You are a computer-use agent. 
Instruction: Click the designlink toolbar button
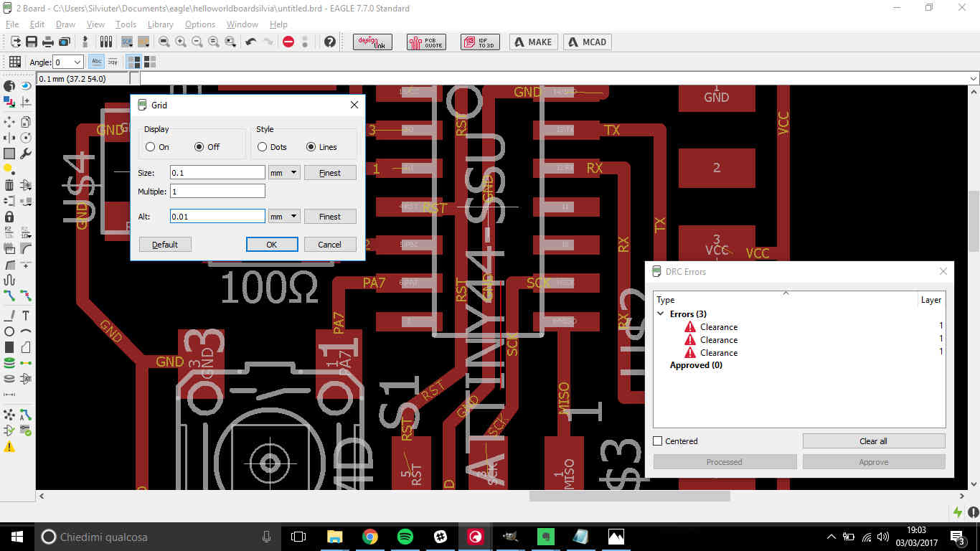pyautogui.click(x=372, y=42)
